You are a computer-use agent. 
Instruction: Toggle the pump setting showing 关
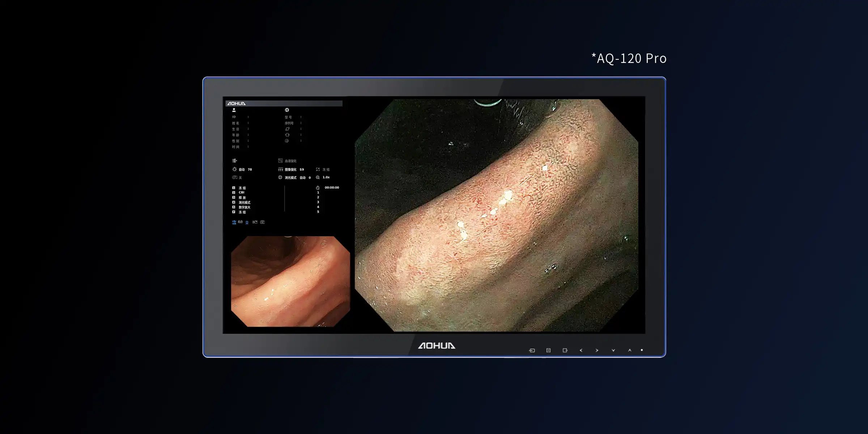coord(237,178)
